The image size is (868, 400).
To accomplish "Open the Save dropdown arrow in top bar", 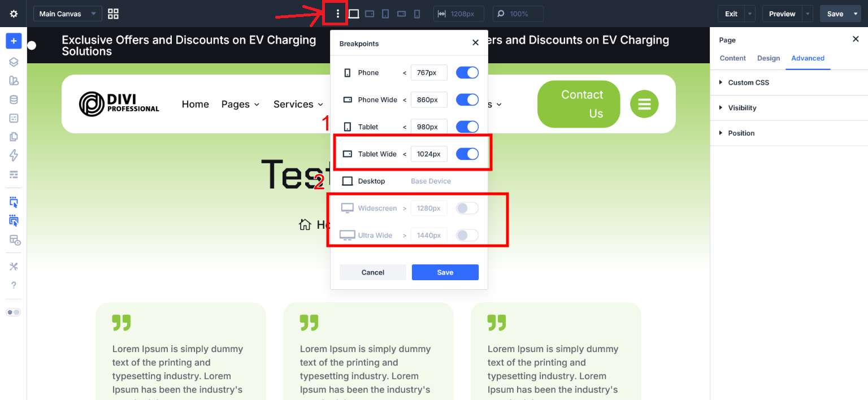I will (x=856, y=14).
